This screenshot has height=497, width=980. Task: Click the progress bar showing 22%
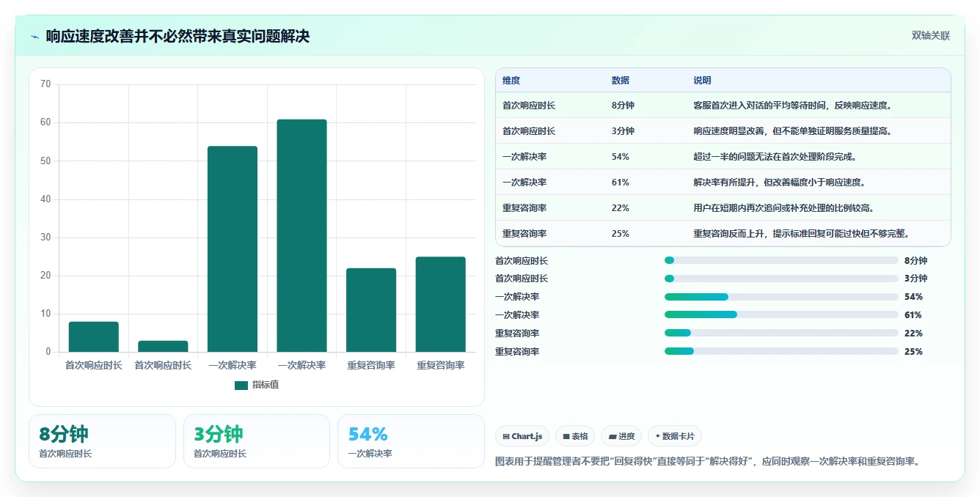[x=781, y=334]
